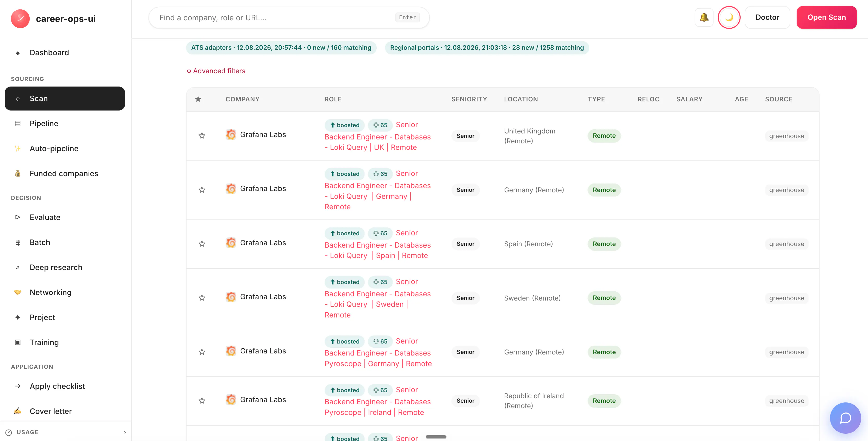Open Evaluate page
The height and width of the screenshot is (441, 868).
tap(65, 217)
